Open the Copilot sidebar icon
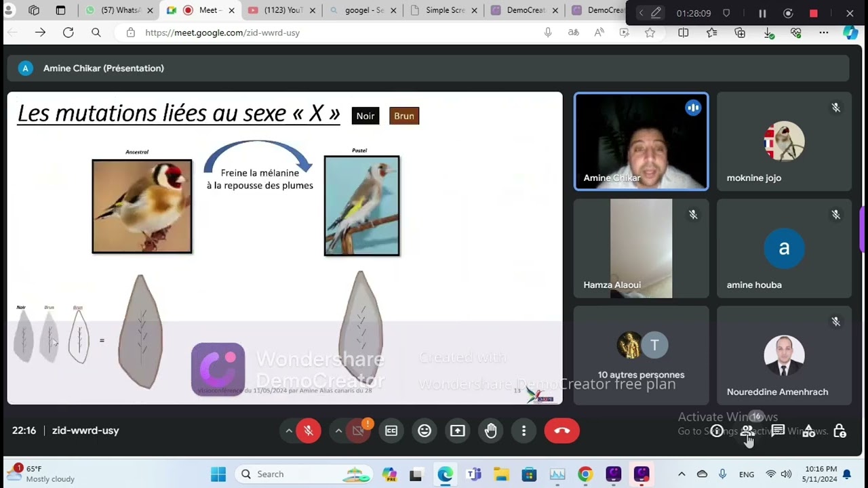Image resolution: width=868 pixels, height=488 pixels. pos(850,33)
